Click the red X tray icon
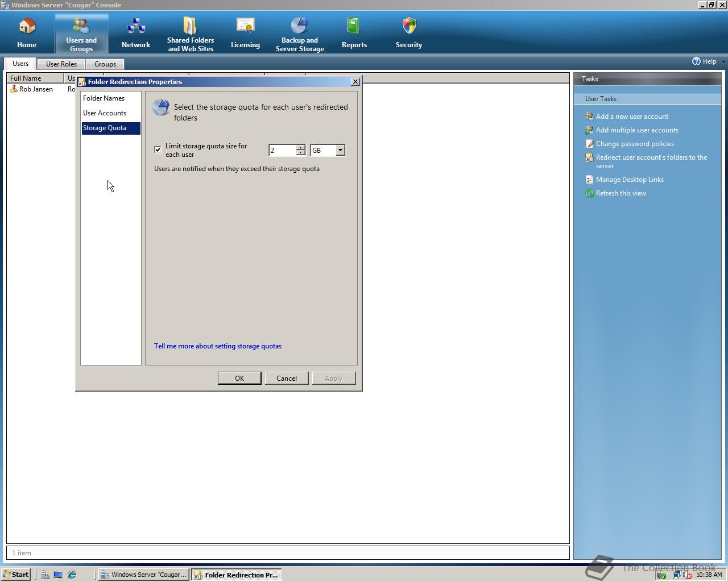 688,575
